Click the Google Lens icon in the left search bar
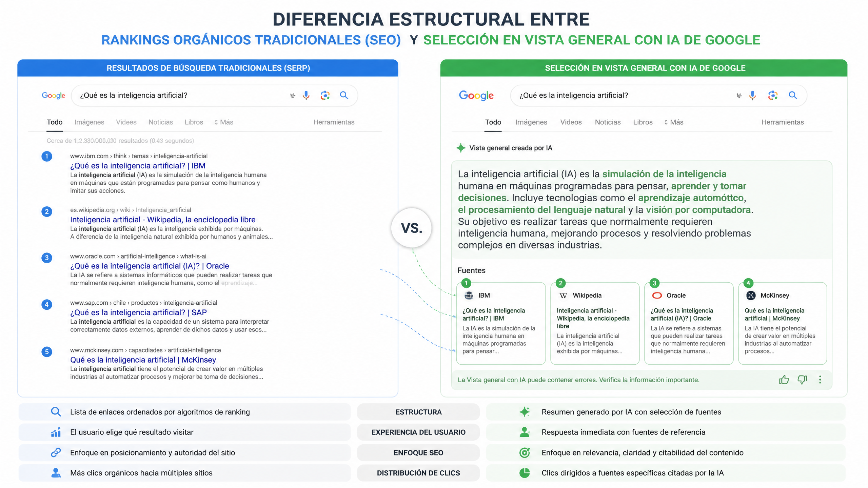 coord(325,96)
